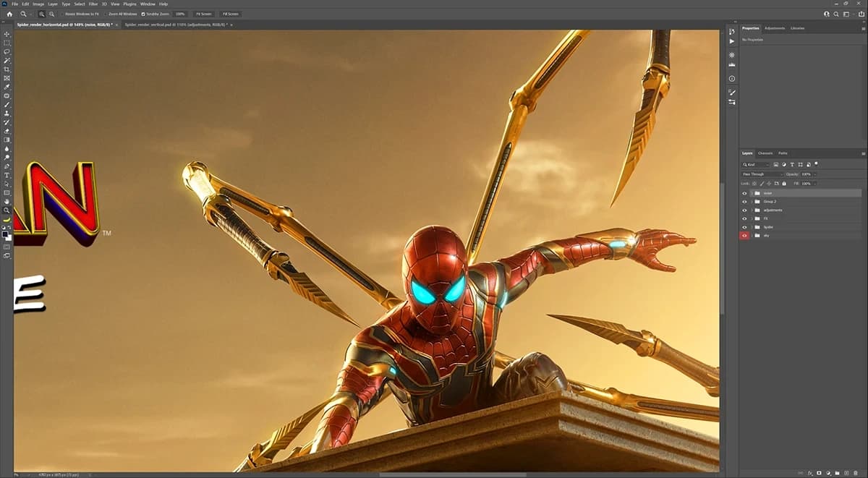Filter layers by pixel layers icon

(x=776, y=165)
